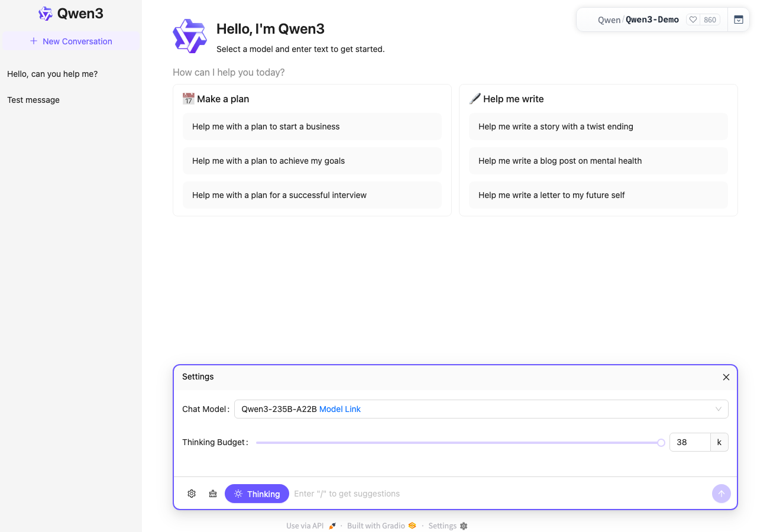The image size is (757, 532).
Task: Click the heart like icon showing 860
Action: 693,20
